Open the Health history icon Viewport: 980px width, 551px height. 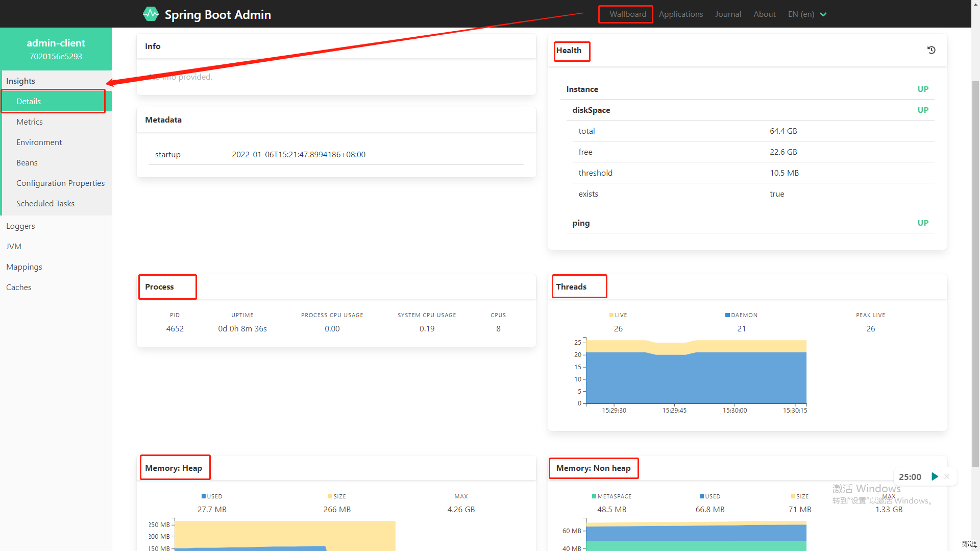pos(932,50)
